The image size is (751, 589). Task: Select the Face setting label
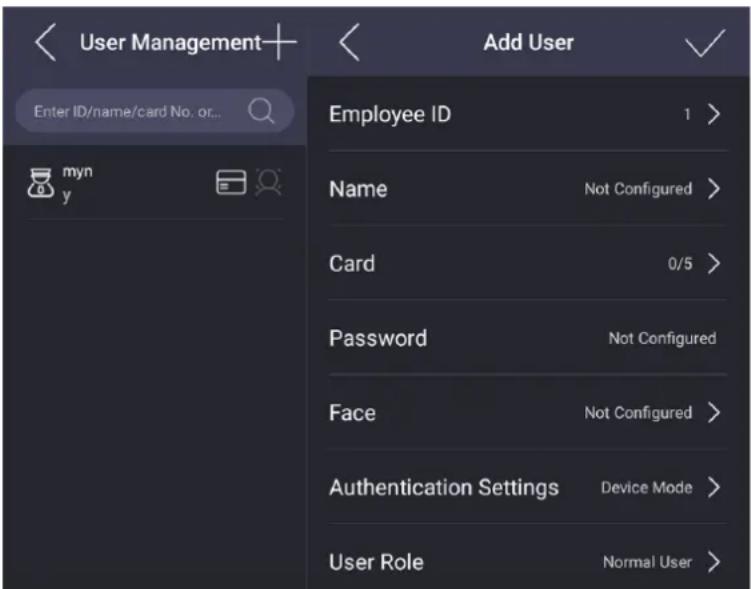coord(352,413)
